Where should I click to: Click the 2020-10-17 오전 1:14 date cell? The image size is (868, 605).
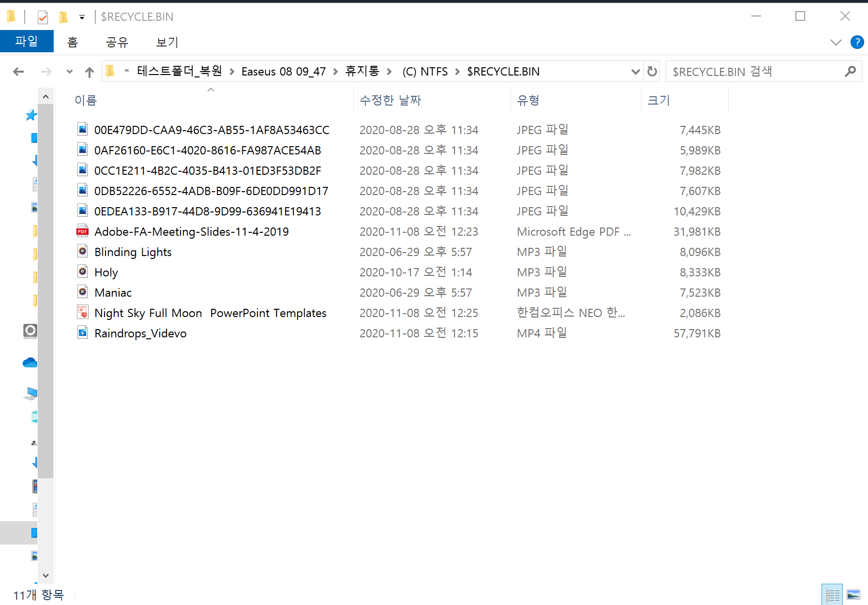(416, 272)
